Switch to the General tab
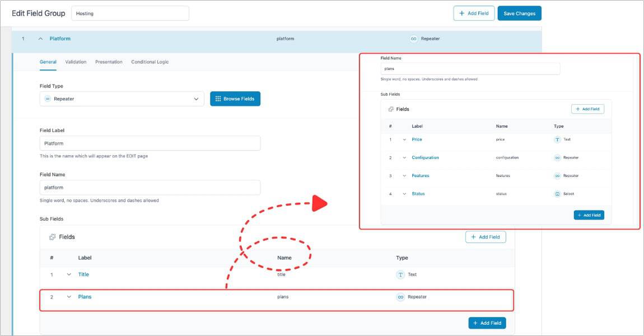 (48, 62)
